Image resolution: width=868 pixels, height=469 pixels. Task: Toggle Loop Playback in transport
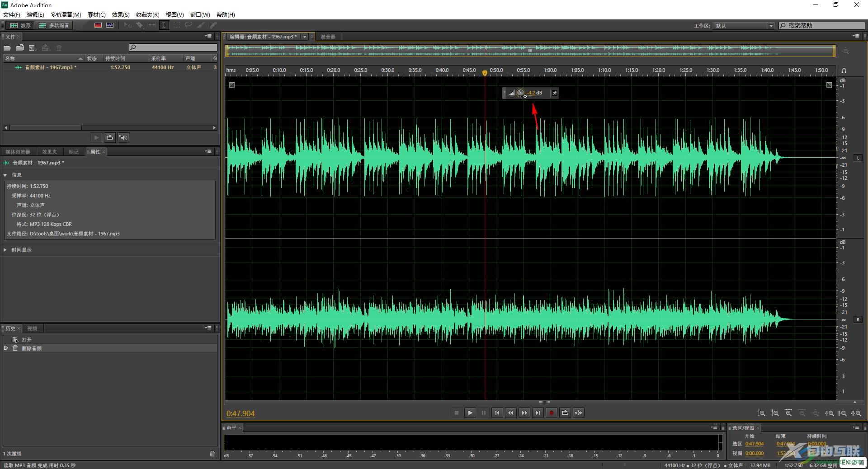click(565, 413)
